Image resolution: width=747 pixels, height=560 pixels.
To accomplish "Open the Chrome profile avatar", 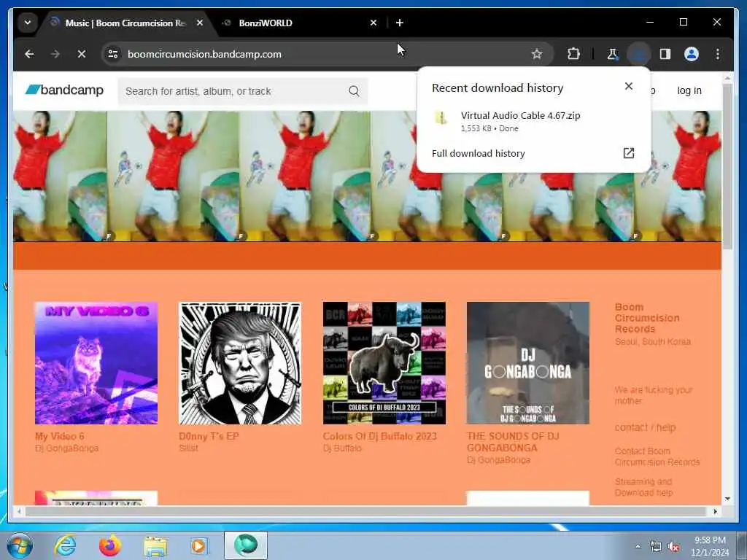I will pyautogui.click(x=692, y=54).
